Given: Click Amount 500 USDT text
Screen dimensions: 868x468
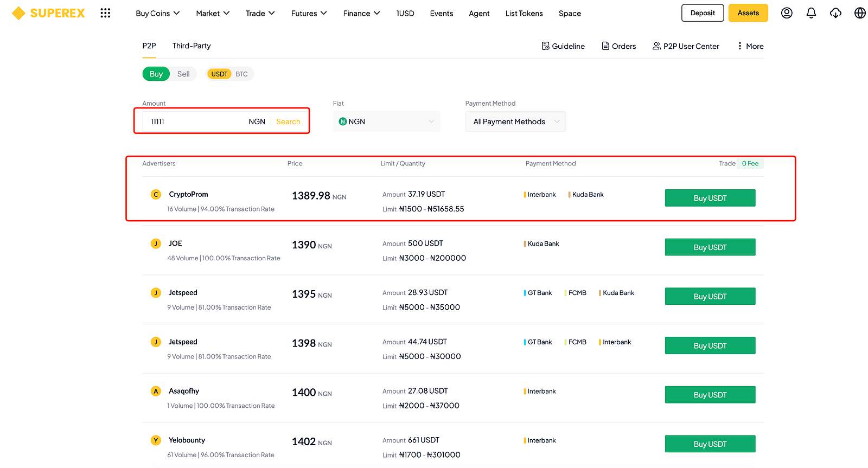Looking at the screenshot, I should pyautogui.click(x=413, y=243).
